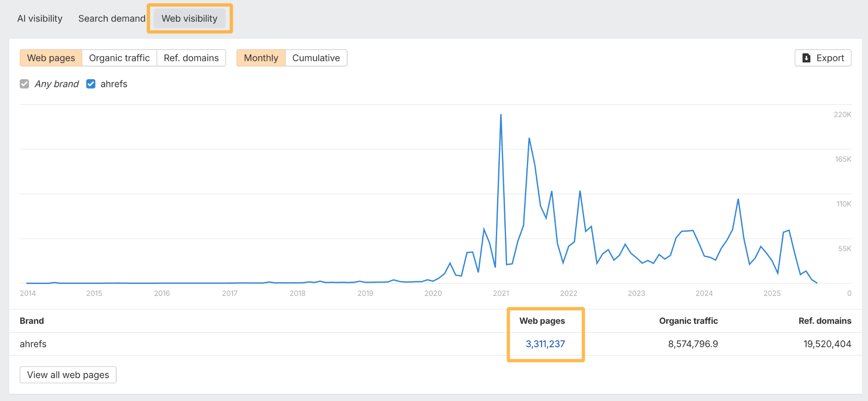868x401 pixels.
Task: Select the Ref. domains metric
Action: [191, 58]
